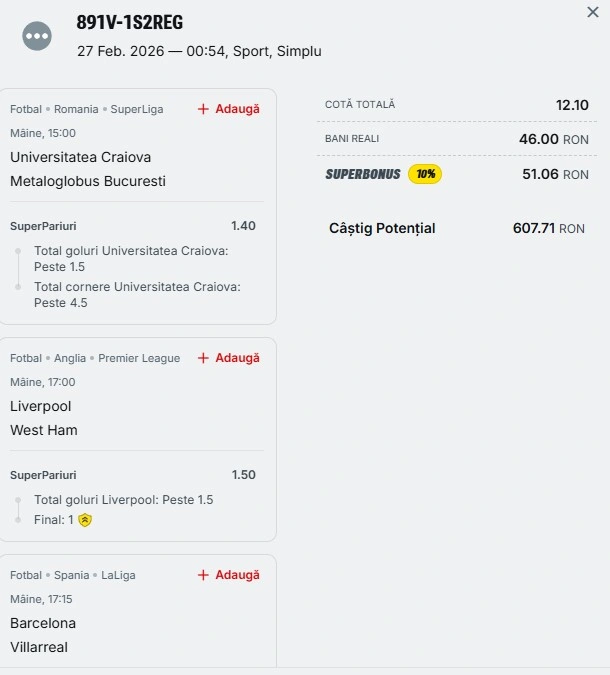The height and width of the screenshot is (675, 610).
Task: Click the SUPERBONUS label
Action: click(362, 174)
